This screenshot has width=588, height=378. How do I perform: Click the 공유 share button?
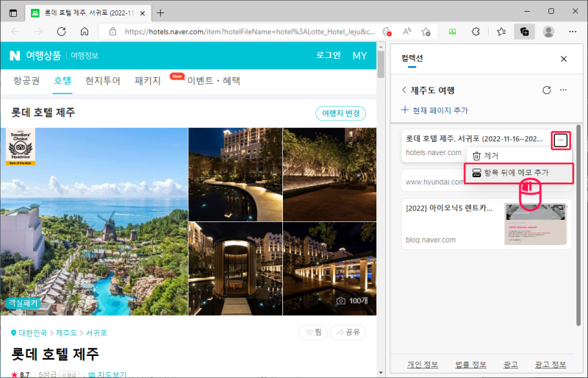point(348,332)
